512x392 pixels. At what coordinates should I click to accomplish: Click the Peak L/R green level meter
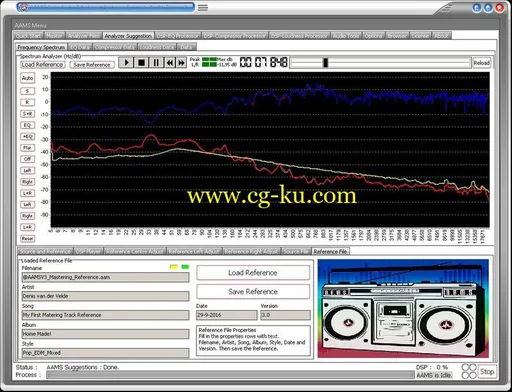(209, 62)
